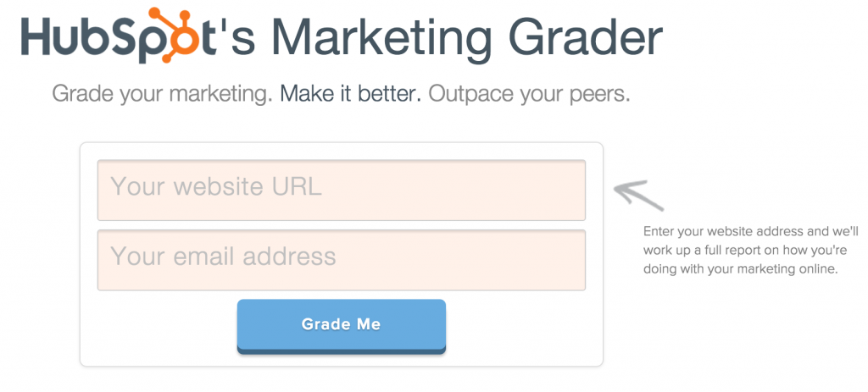Focus the Your website URL field
The width and height of the screenshot is (868, 392).
point(342,190)
